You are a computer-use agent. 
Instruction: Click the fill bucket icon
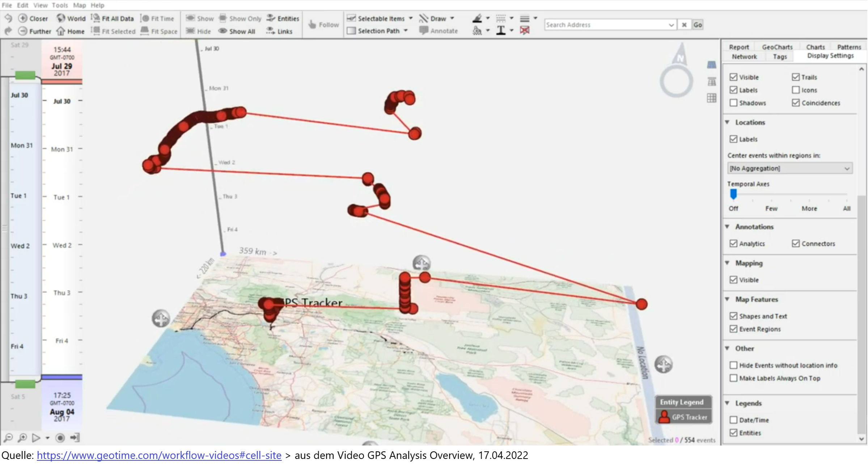point(478,31)
